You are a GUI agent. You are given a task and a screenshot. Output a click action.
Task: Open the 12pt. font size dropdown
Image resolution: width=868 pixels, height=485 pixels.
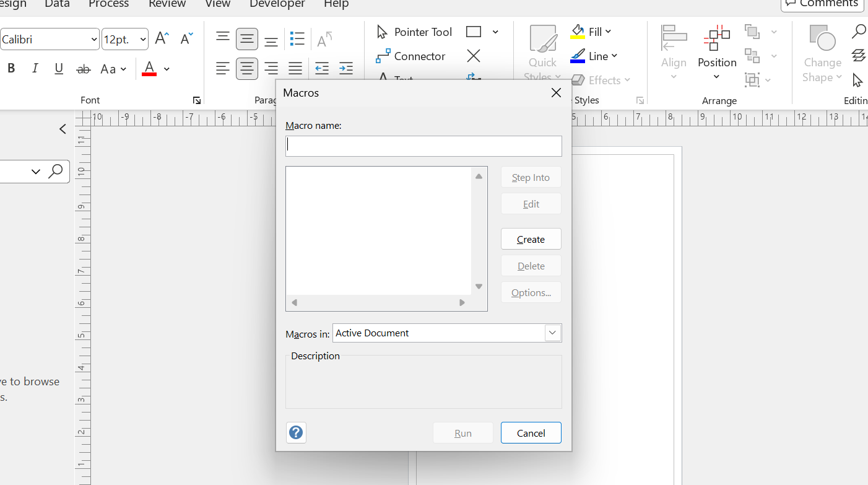[x=143, y=40]
